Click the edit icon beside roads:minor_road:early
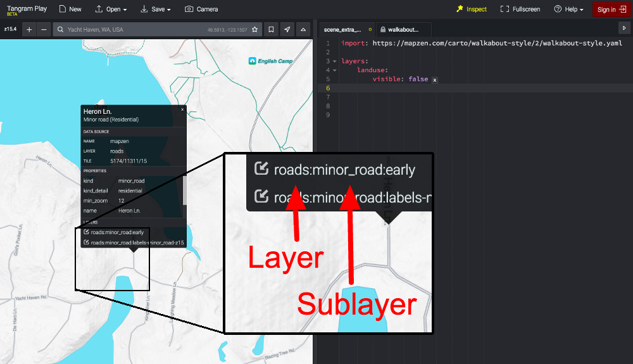 tap(86, 232)
